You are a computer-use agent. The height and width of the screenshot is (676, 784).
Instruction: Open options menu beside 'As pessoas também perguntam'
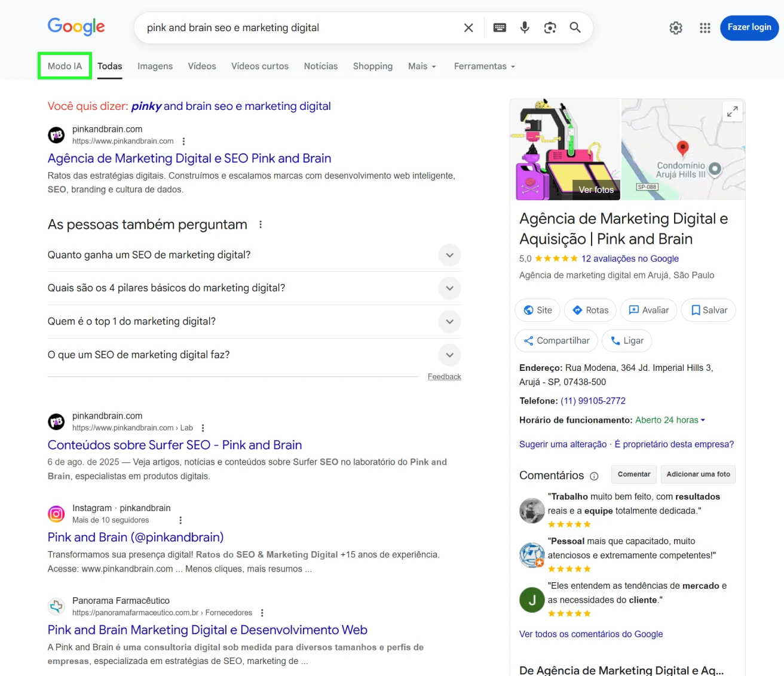[x=261, y=225]
